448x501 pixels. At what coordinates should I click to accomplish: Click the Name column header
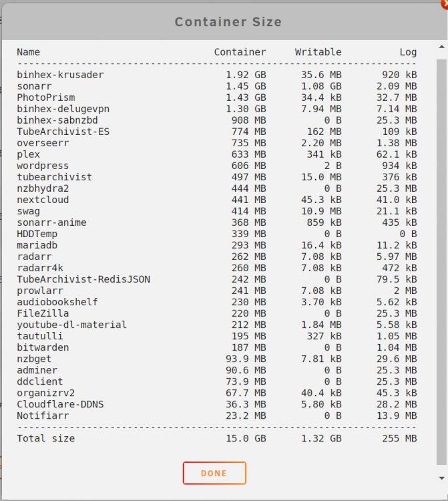point(29,52)
